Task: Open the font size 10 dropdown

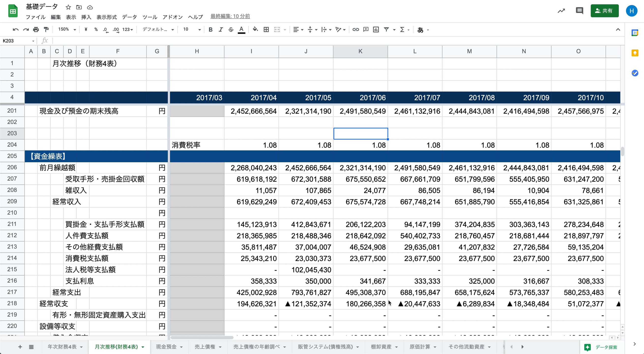Action: click(191, 29)
